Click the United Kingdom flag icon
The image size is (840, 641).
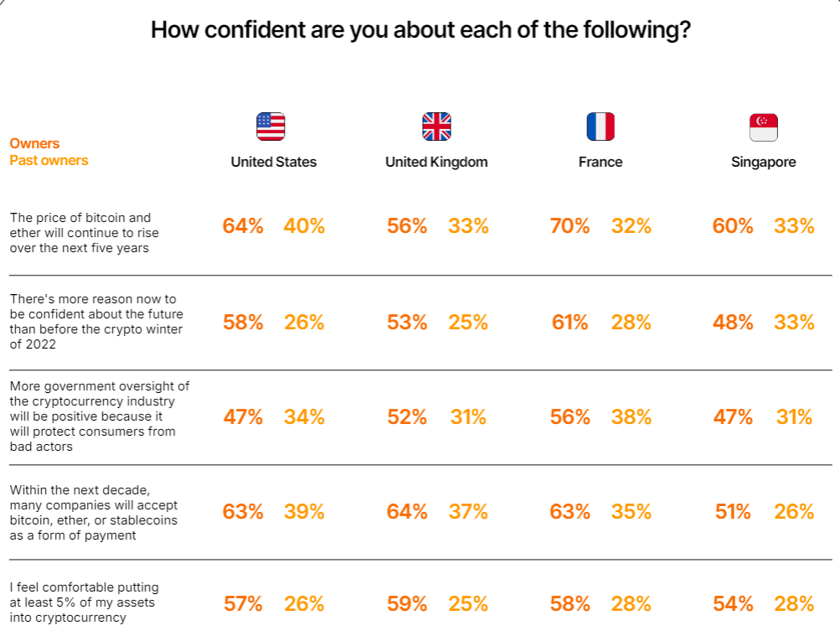(436, 127)
